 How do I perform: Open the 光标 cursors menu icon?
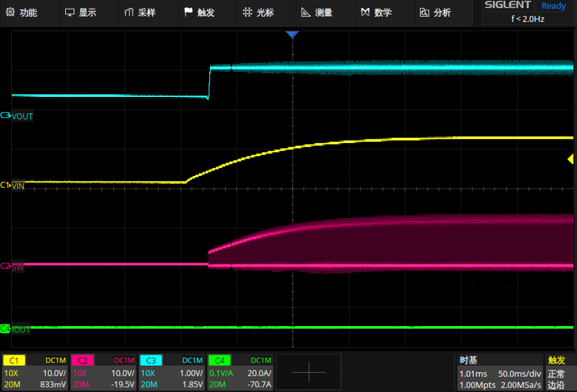(x=247, y=12)
